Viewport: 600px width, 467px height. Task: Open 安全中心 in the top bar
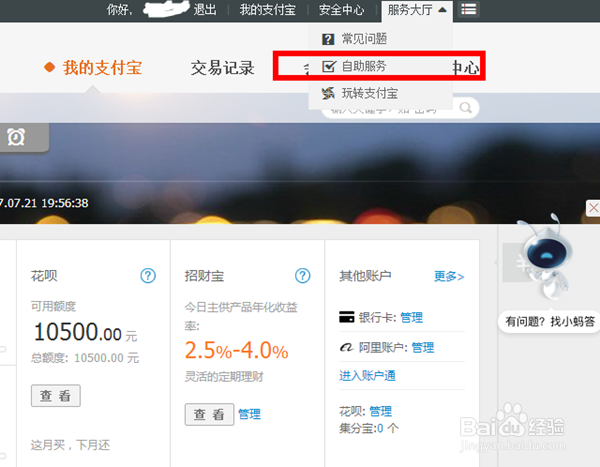(341, 10)
